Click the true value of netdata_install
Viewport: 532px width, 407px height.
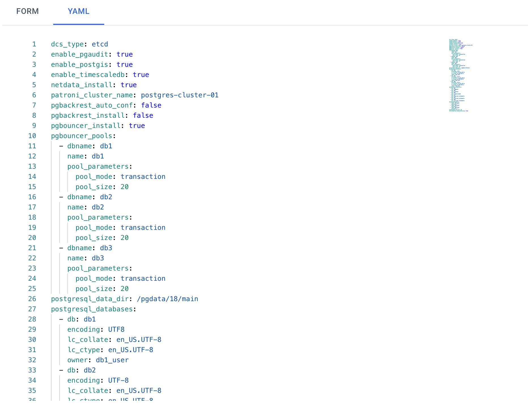(129, 85)
